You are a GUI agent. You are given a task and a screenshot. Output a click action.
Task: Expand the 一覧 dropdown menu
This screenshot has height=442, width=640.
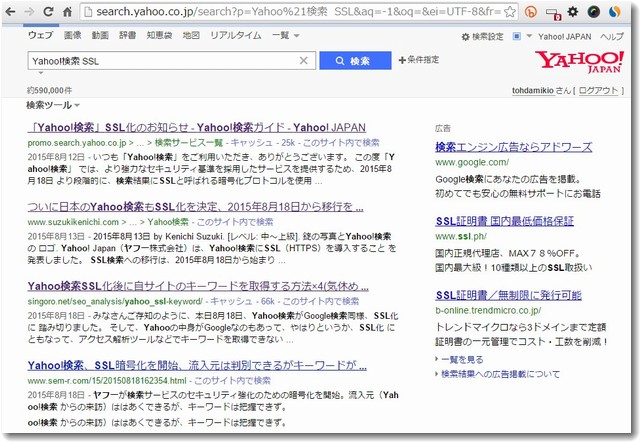click(286, 36)
